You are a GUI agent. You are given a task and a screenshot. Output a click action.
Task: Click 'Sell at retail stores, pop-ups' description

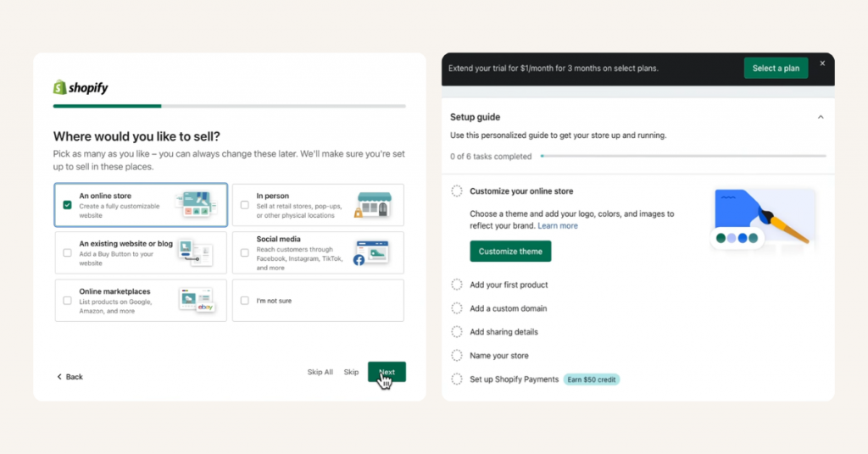click(x=299, y=211)
